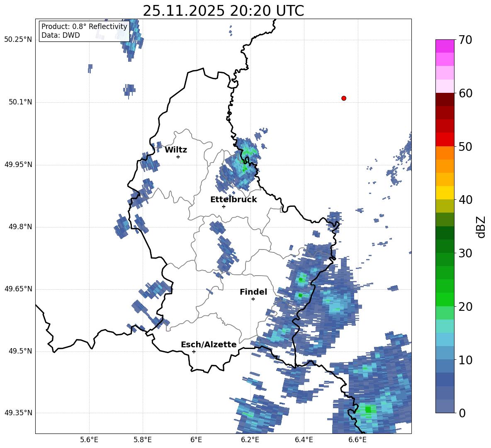Viewport: 491px width, 448px height.
Task: Click the 5.6°E longitude label
Action: [89, 440]
